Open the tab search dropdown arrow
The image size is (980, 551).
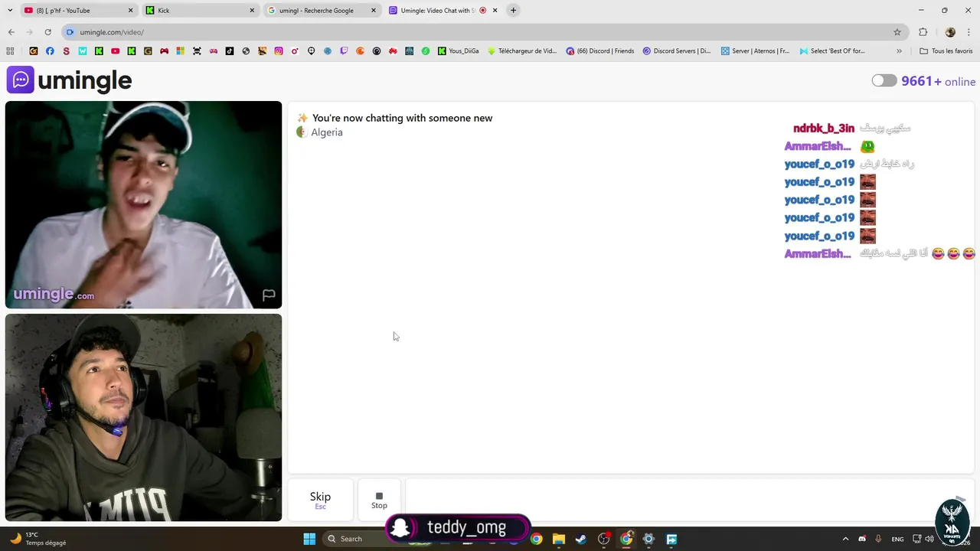click(10, 11)
